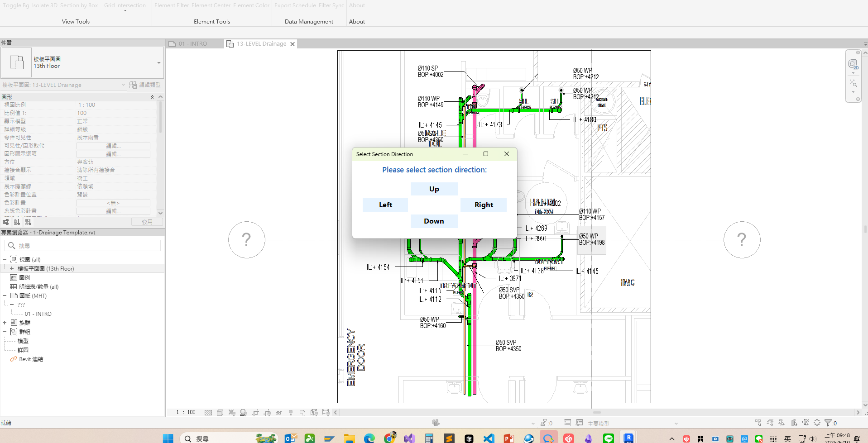Toggle Reveal Hidden Elements lightbulb icon
868x443 pixels.
[x=291, y=412]
